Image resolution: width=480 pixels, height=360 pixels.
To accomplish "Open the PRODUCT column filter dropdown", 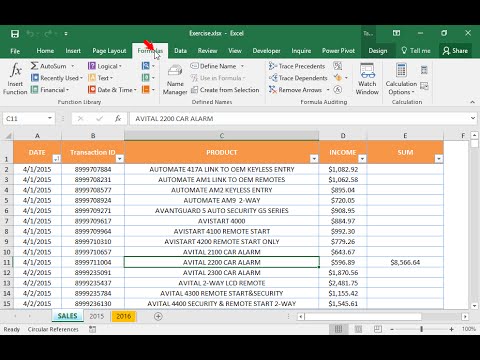I will click(314, 159).
